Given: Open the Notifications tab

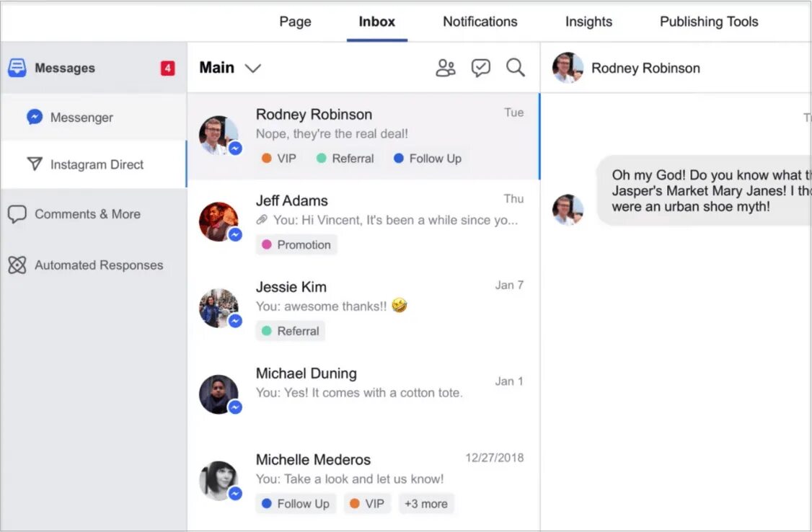Looking at the screenshot, I should pyautogui.click(x=480, y=22).
